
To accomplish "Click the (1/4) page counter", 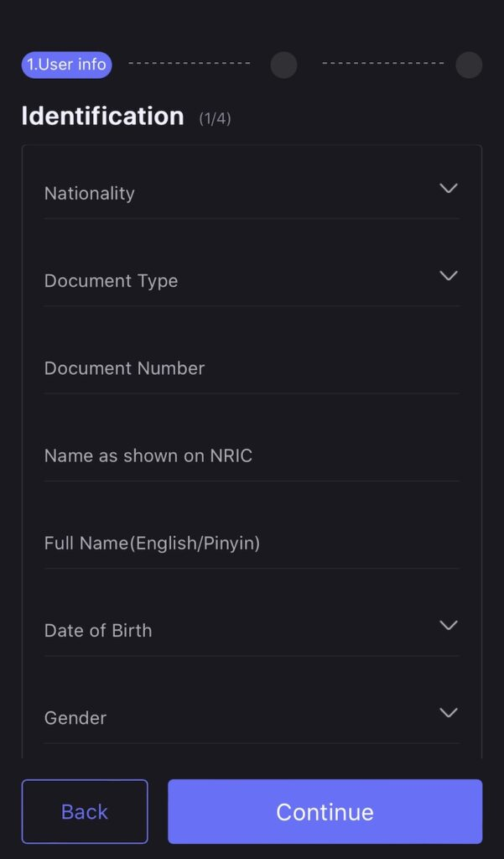I will coord(215,118).
